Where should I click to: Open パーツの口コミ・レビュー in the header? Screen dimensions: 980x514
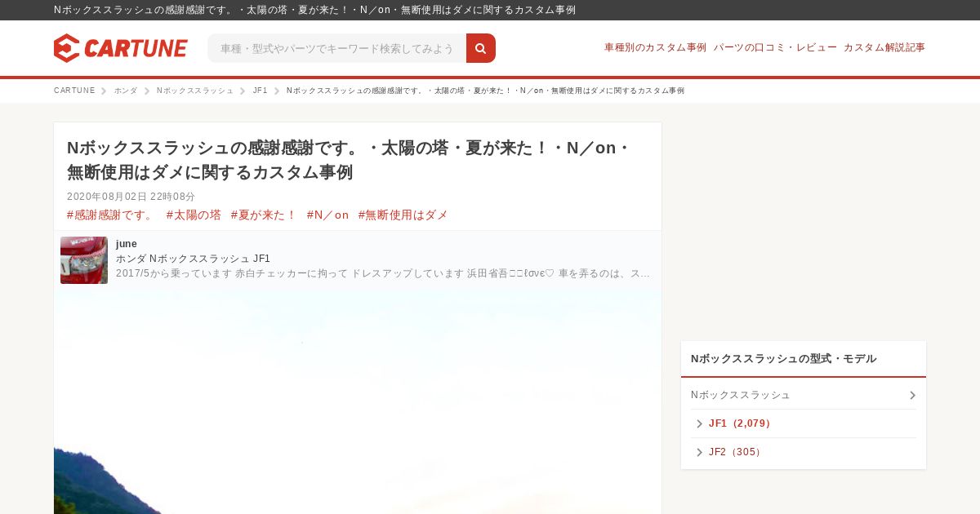[775, 47]
